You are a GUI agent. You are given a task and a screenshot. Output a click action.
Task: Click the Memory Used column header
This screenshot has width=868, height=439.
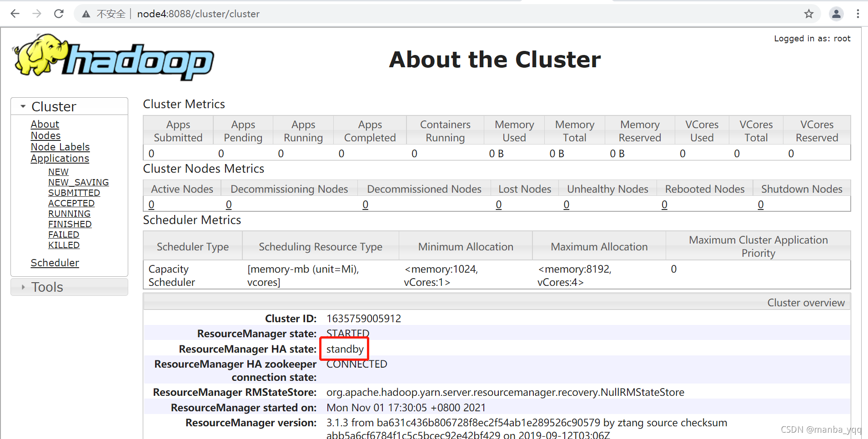(x=514, y=131)
